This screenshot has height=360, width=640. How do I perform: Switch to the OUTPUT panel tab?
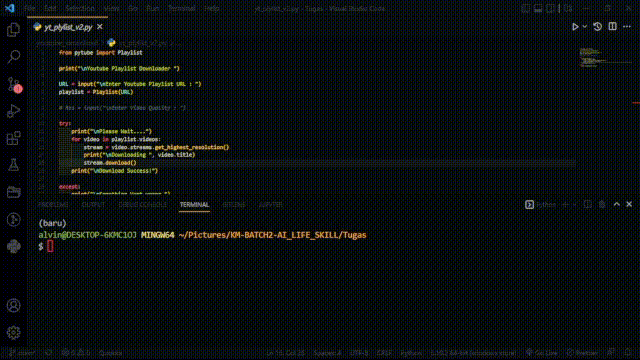point(93,204)
